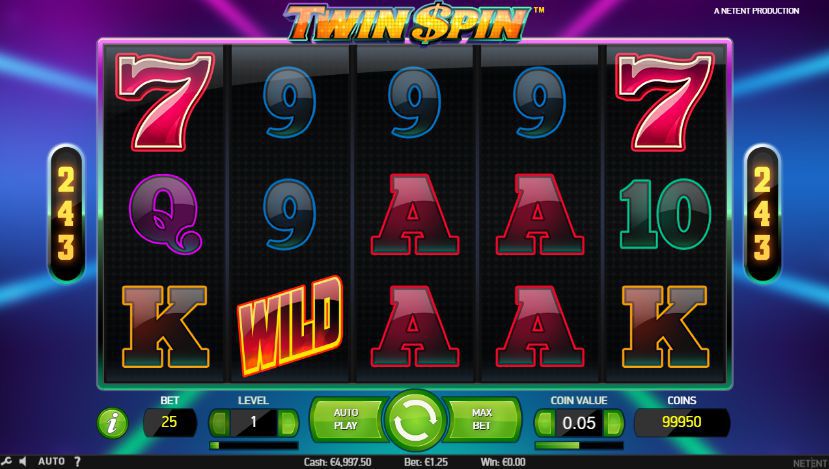Click the level slider bar

(254, 446)
